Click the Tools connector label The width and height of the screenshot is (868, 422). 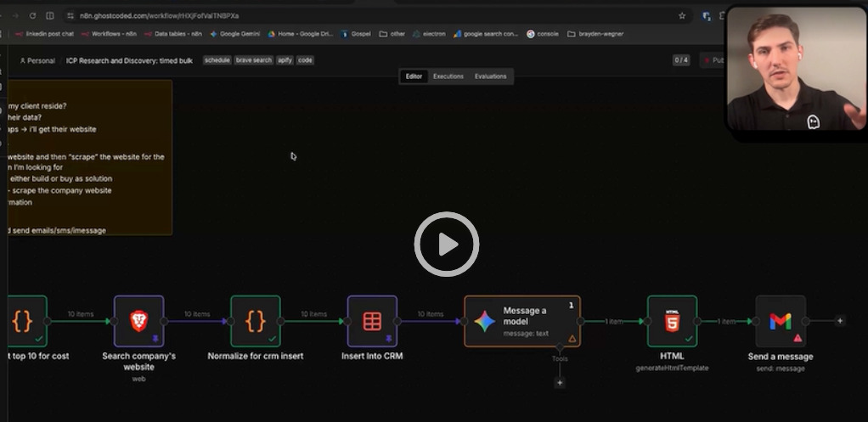[x=560, y=359]
